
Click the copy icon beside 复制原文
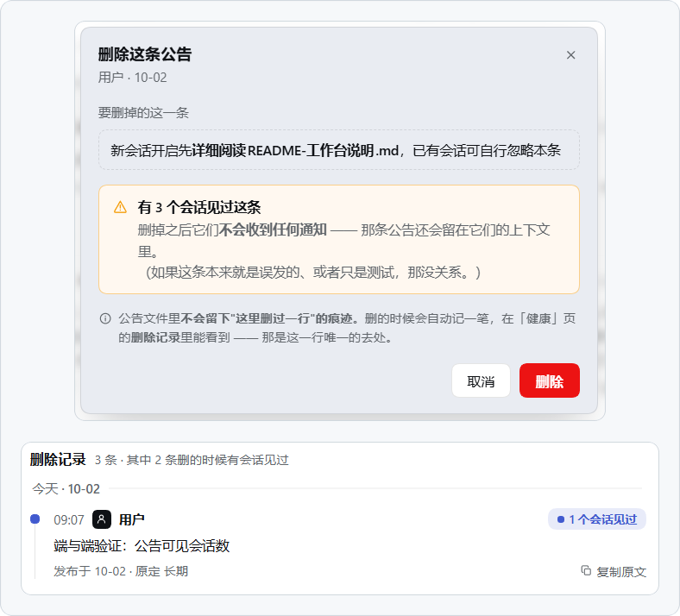click(x=586, y=571)
